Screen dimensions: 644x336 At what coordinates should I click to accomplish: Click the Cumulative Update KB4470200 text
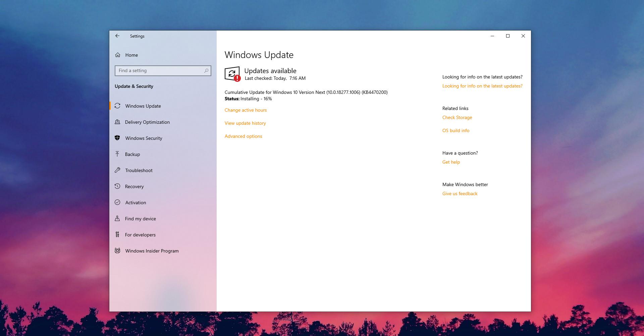(306, 92)
